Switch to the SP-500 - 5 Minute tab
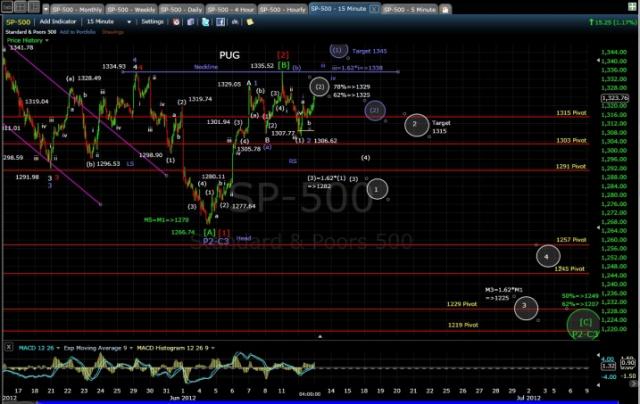Screen dimensions: 640x404 pos(410,9)
